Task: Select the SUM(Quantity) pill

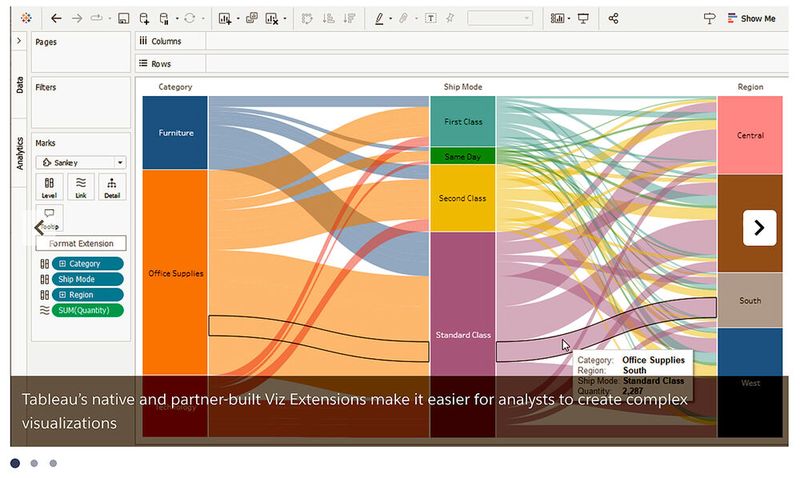Action: (88, 310)
